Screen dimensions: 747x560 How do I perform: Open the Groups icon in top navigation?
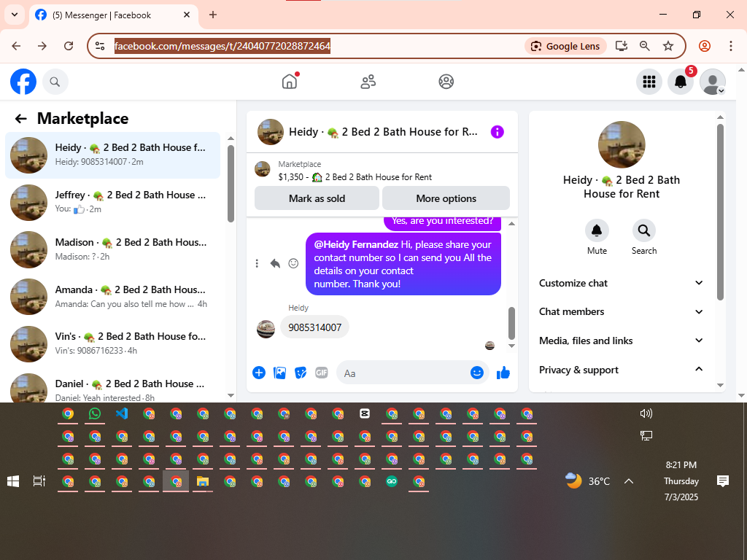pos(446,82)
